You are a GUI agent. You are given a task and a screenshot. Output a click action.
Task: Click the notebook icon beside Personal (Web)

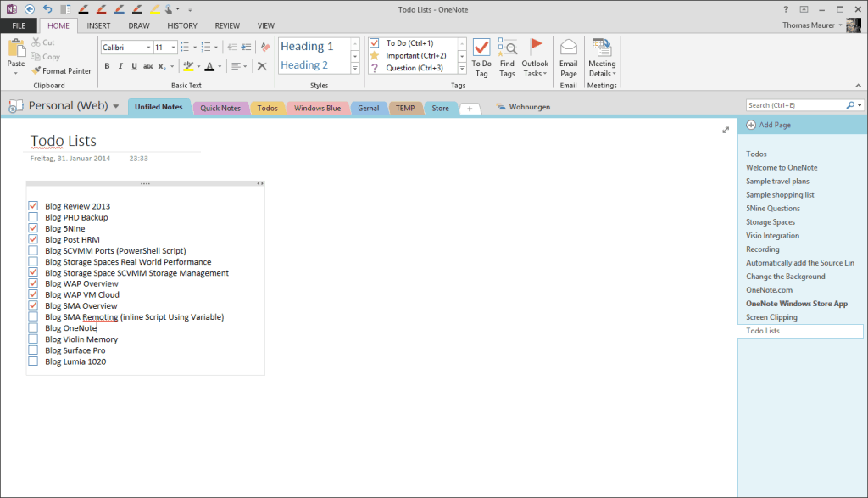pyautogui.click(x=15, y=106)
